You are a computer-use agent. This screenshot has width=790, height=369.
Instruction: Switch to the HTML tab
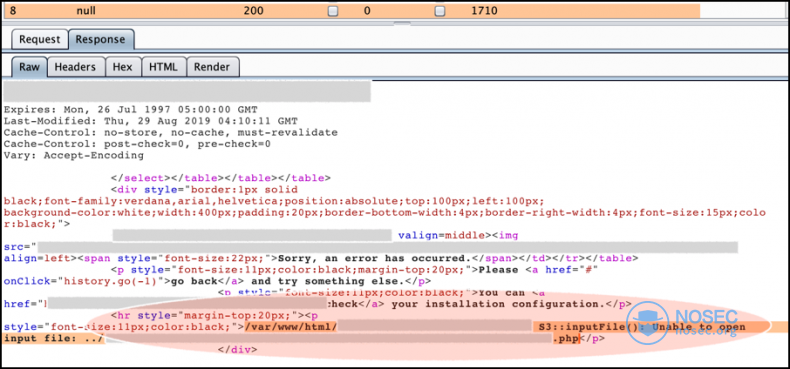[164, 67]
